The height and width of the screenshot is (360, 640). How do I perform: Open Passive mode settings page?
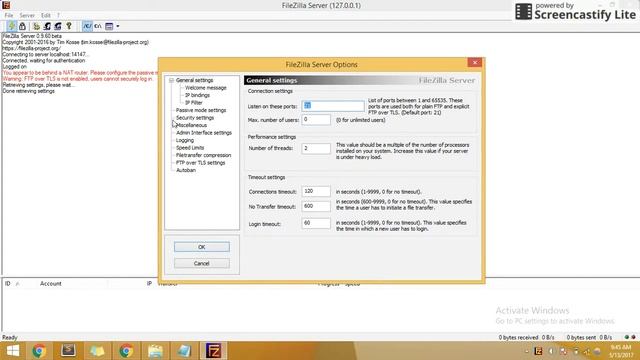201,110
